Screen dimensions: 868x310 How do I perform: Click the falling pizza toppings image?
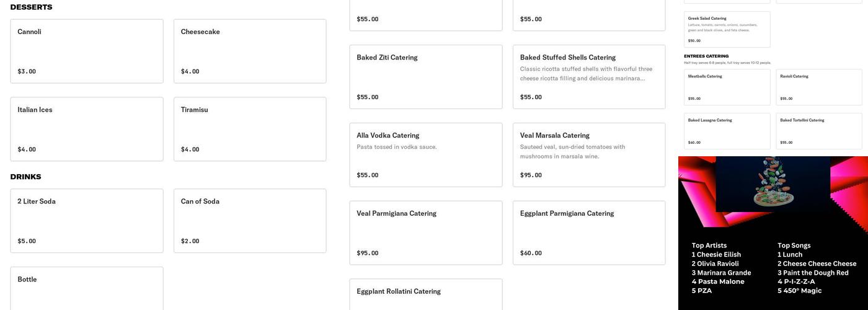click(773, 184)
